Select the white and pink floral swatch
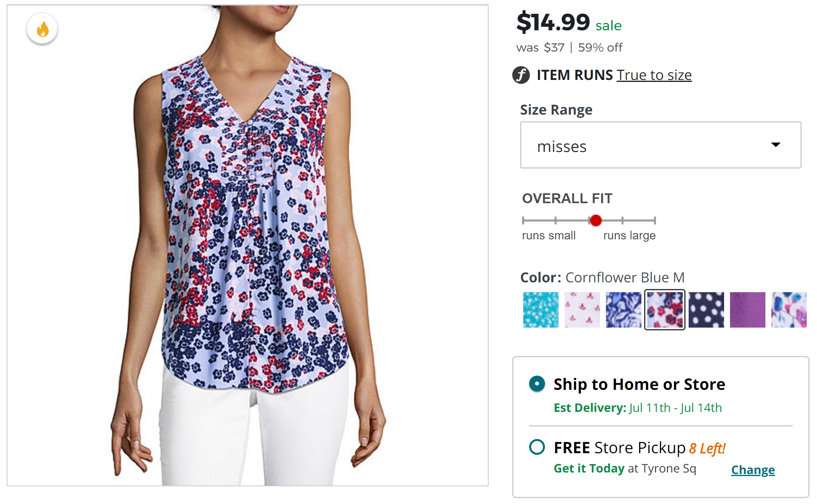The image size is (817, 504). point(582,310)
